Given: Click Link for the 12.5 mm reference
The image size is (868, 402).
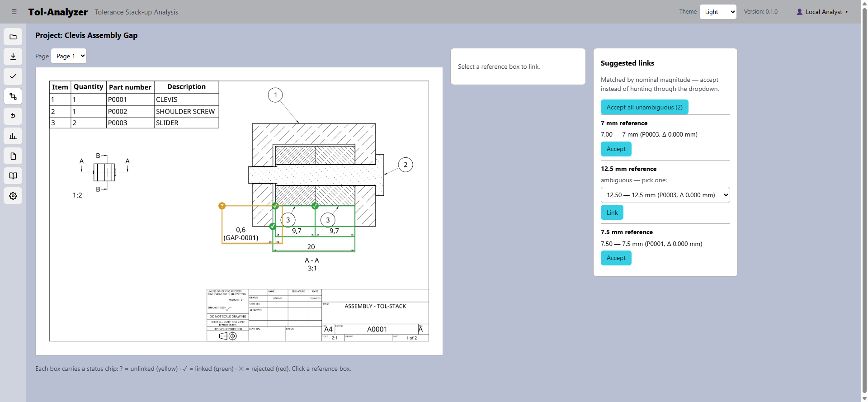Looking at the screenshot, I should (x=612, y=213).
